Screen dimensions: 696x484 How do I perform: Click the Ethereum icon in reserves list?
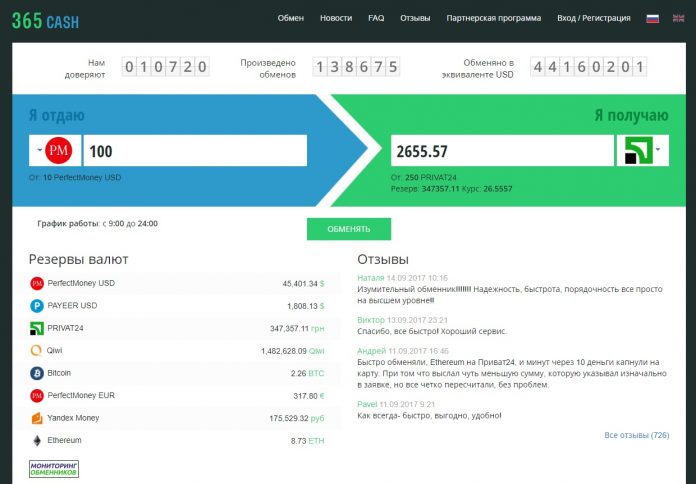[x=37, y=440]
